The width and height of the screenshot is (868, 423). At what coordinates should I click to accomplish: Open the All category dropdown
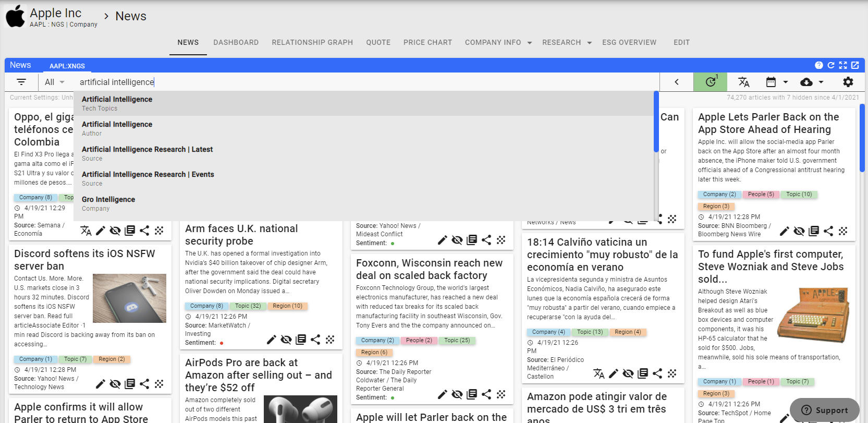pos(55,82)
